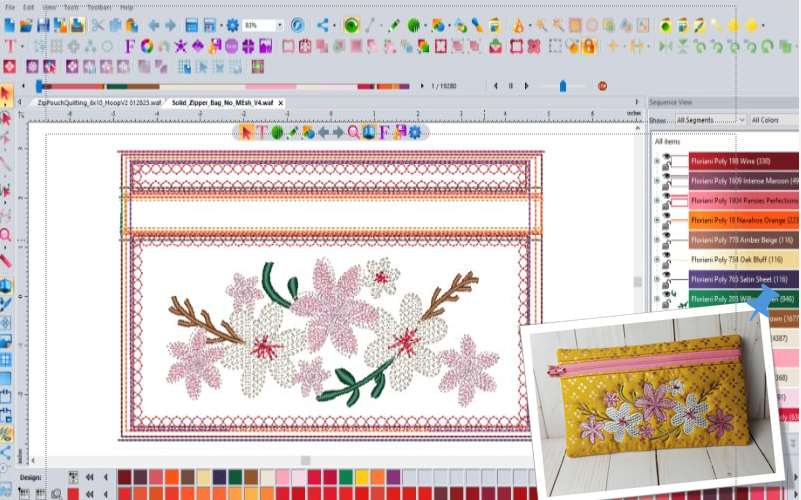Click the pause button in stitch player
Viewport: 801px width, 500px height.
pyautogui.click(x=511, y=86)
